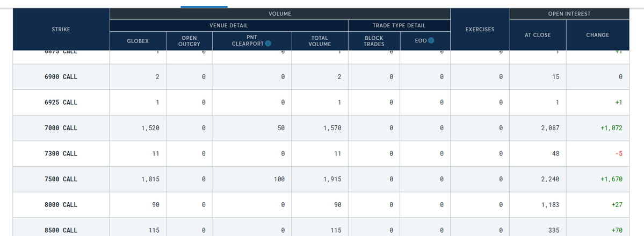Click the VOLUME group header
644x236 pixels.
click(280, 13)
